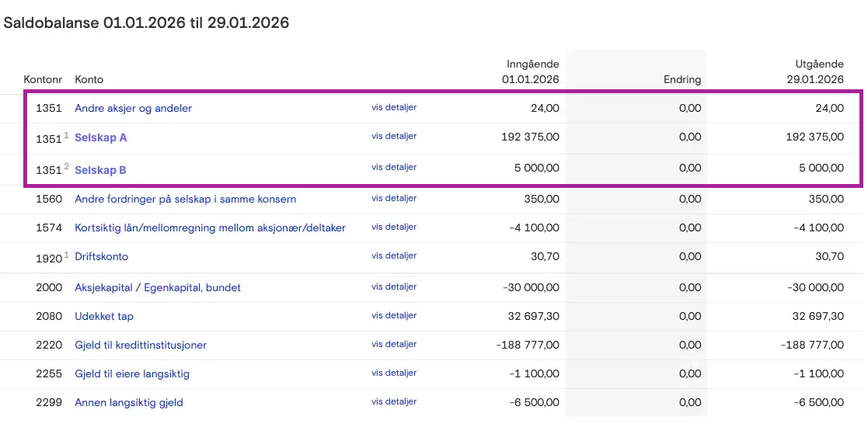This screenshot has height=448, width=868.
Task: Show details for Selskap A row
Action: click(394, 137)
